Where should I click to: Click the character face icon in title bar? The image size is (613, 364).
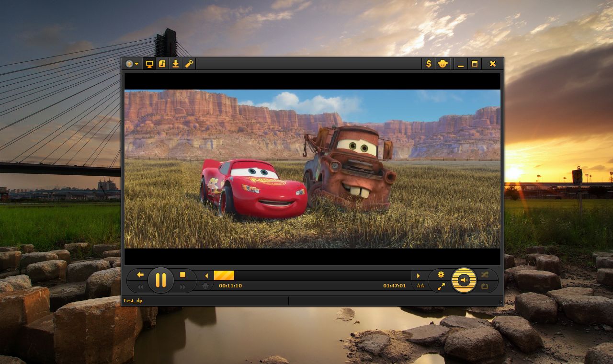pyautogui.click(x=443, y=64)
